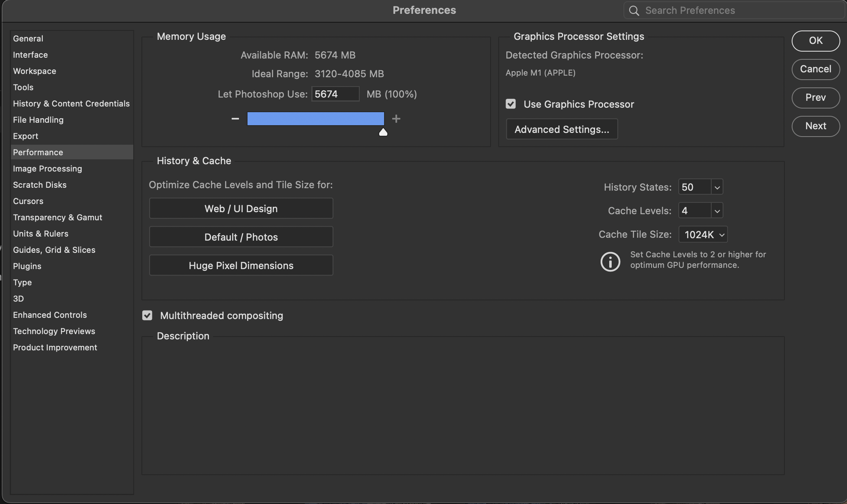The image size is (847, 504).
Task: Click the search magnifier icon
Action: 634,11
